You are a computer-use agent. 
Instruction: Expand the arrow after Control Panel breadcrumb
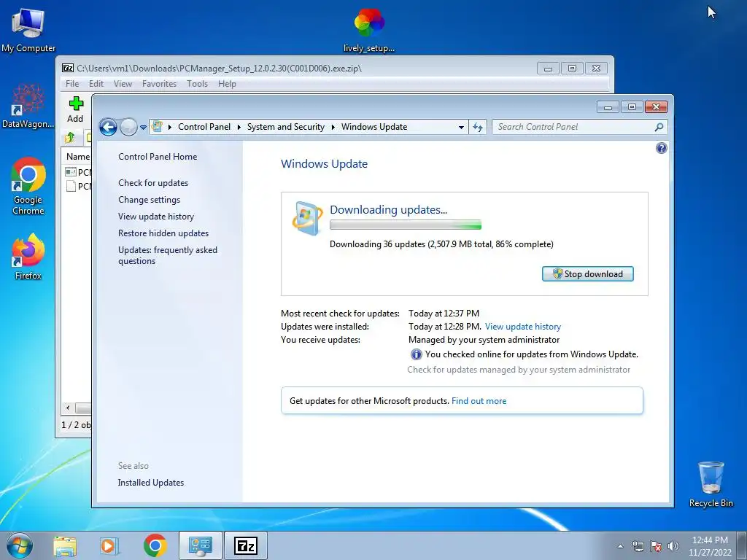(239, 127)
